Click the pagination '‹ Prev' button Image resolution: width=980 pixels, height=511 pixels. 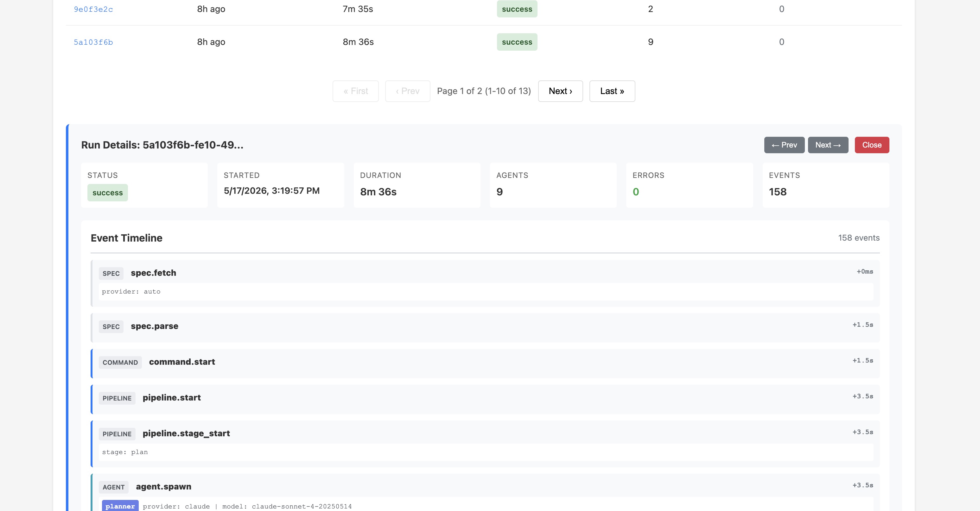click(407, 91)
